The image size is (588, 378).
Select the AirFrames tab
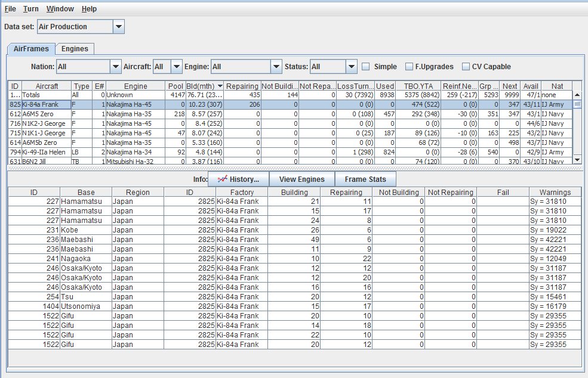pos(31,49)
